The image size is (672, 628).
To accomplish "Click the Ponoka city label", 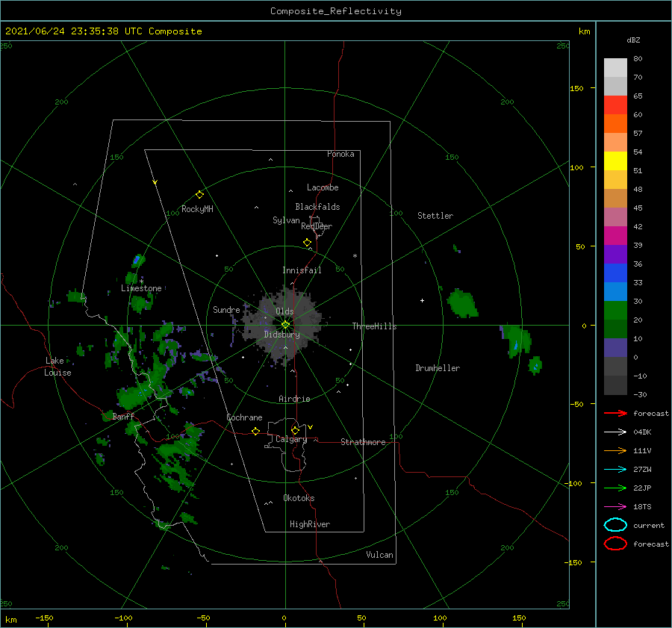I will (x=340, y=154).
